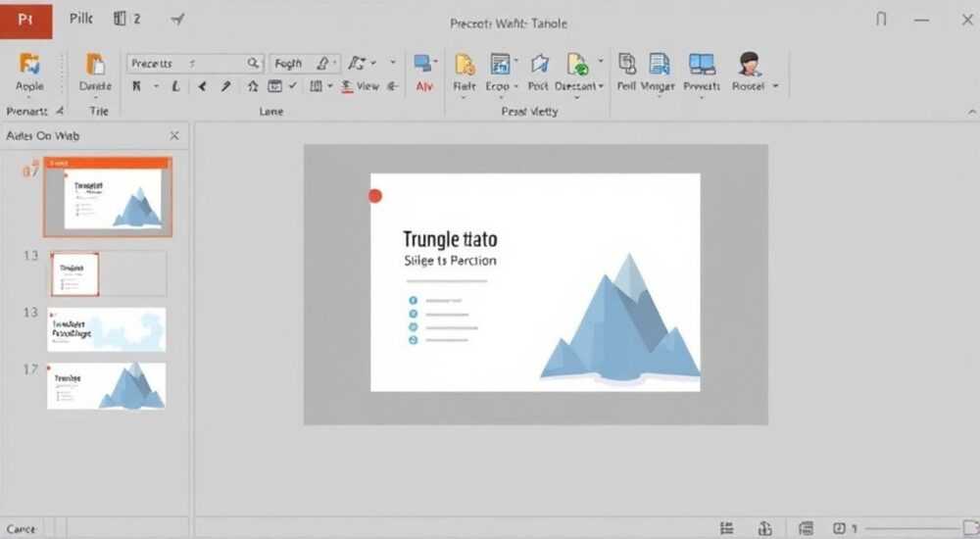980x539 pixels.
Task: Click the Cance status bar button
Action: pos(21,529)
